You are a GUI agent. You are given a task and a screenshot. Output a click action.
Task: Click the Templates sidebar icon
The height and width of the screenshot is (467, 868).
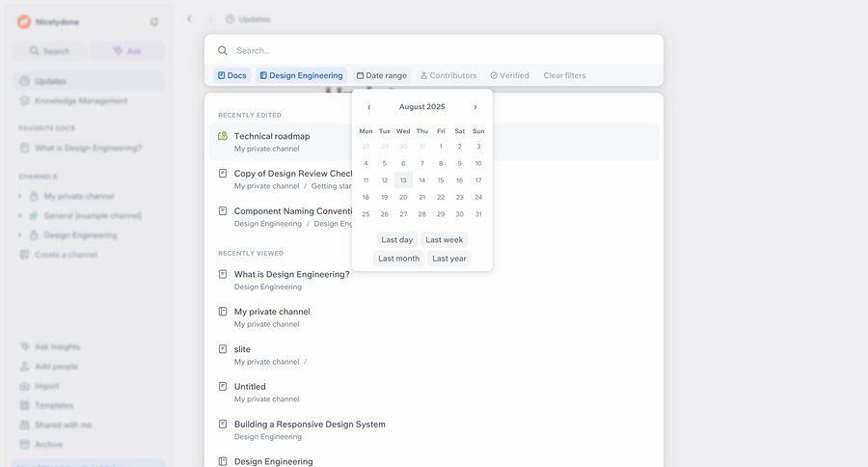[25, 405]
